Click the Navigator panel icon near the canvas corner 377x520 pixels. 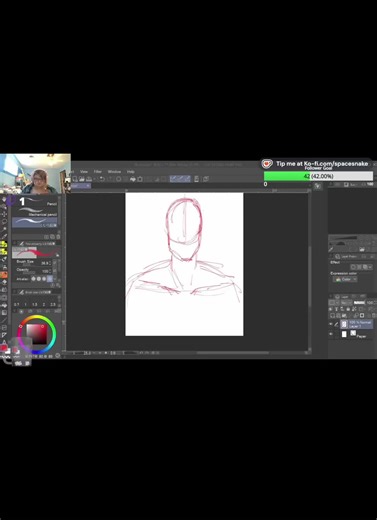(x=317, y=186)
